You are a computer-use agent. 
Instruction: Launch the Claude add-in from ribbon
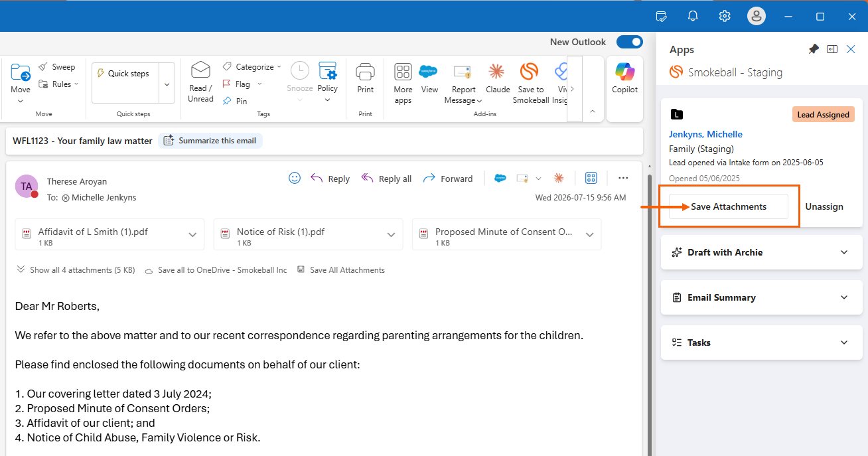497,78
